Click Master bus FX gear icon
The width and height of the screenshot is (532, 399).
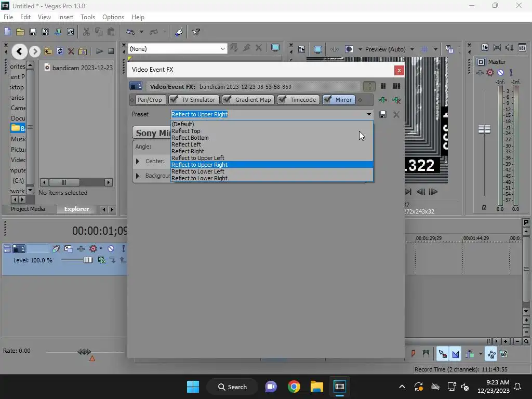tap(490, 72)
